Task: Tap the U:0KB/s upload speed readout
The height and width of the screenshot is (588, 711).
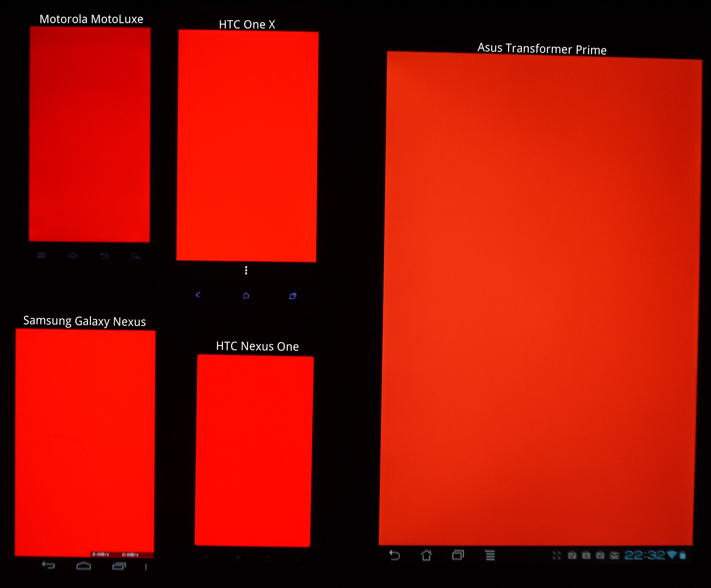Action: tap(130, 555)
